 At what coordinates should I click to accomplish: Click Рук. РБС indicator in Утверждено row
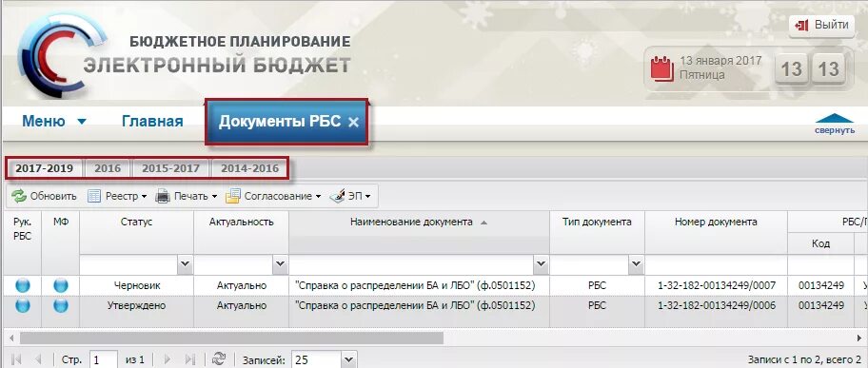[23, 305]
